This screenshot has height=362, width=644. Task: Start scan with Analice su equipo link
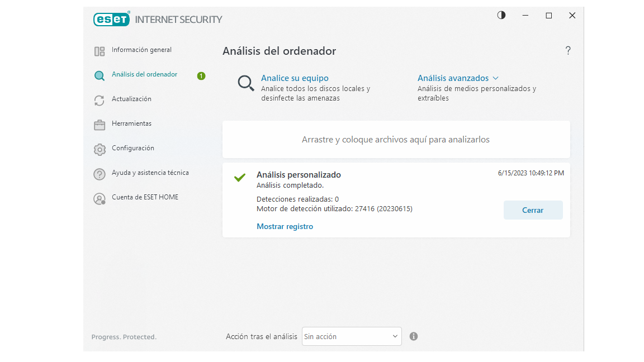295,78
